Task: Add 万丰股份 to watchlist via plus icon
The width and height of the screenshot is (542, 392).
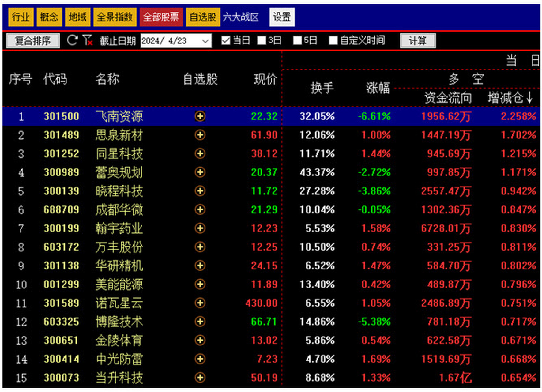Action: pyautogui.click(x=200, y=247)
